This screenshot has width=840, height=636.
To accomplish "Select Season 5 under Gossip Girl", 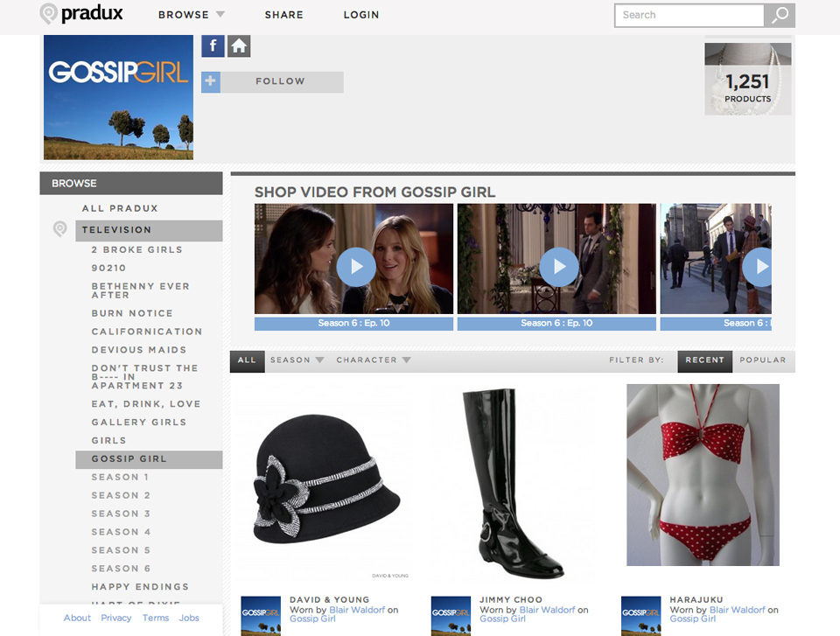I will click(x=121, y=549).
